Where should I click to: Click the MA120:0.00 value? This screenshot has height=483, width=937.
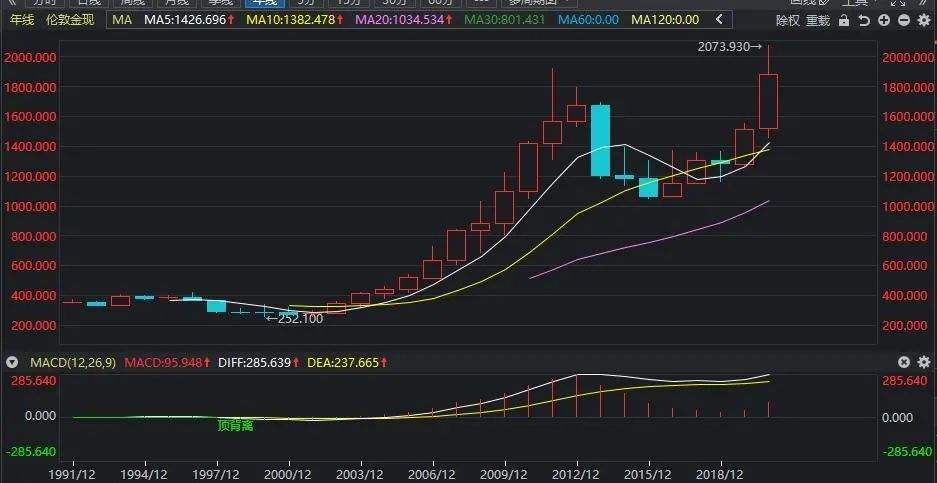[665, 20]
